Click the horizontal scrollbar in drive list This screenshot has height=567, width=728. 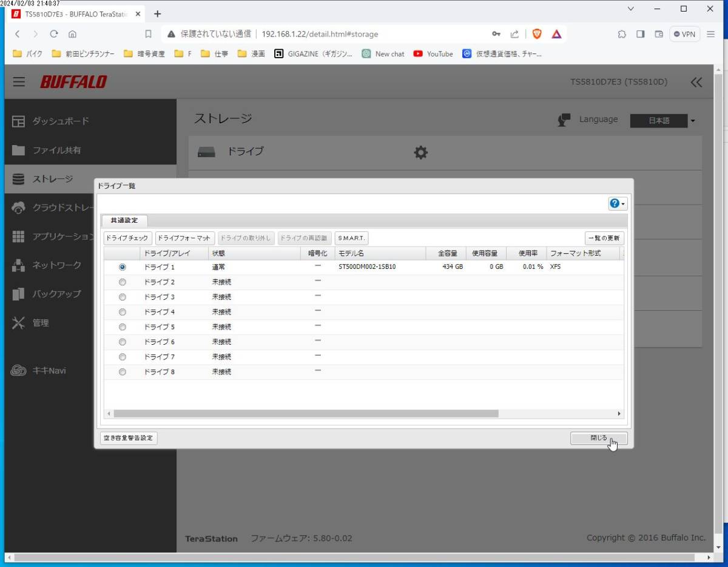pyautogui.click(x=306, y=413)
